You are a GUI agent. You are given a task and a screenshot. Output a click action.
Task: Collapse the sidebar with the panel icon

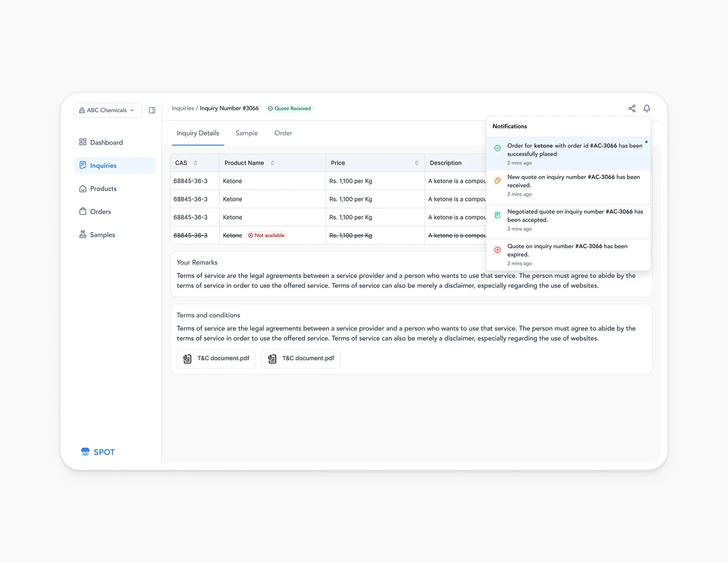152,110
